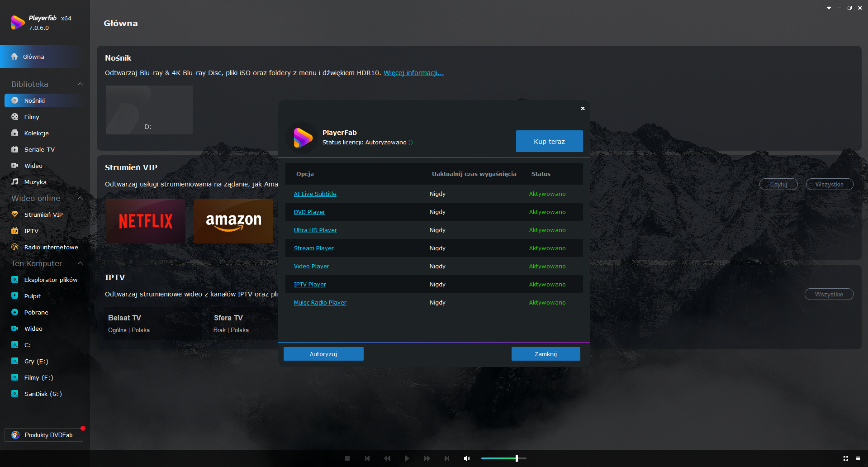This screenshot has width=868, height=467.
Task: Click the Play button
Action: click(x=407, y=458)
